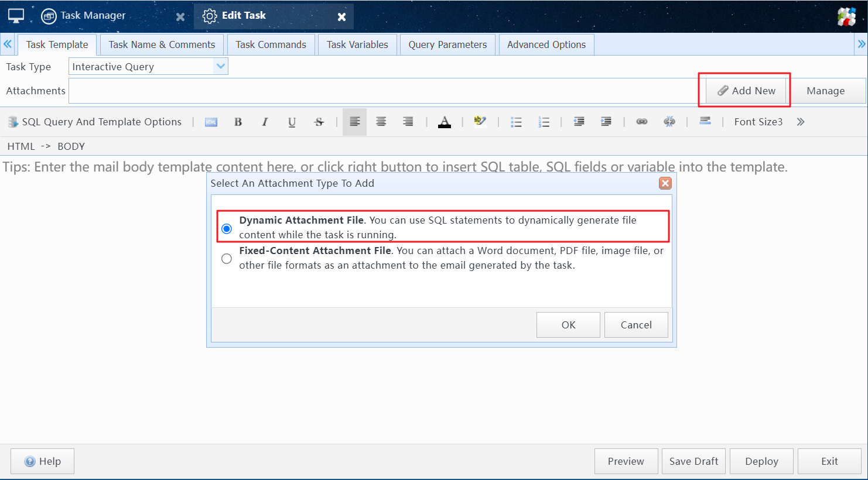Image resolution: width=868 pixels, height=480 pixels.
Task: Insert a bulleted list
Action: pyautogui.click(x=516, y=122)
